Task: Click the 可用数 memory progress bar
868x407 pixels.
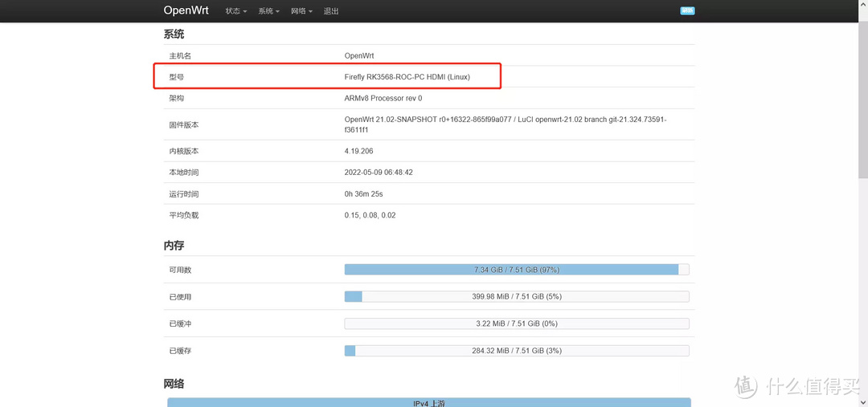Action: click(x=517, y=269)
